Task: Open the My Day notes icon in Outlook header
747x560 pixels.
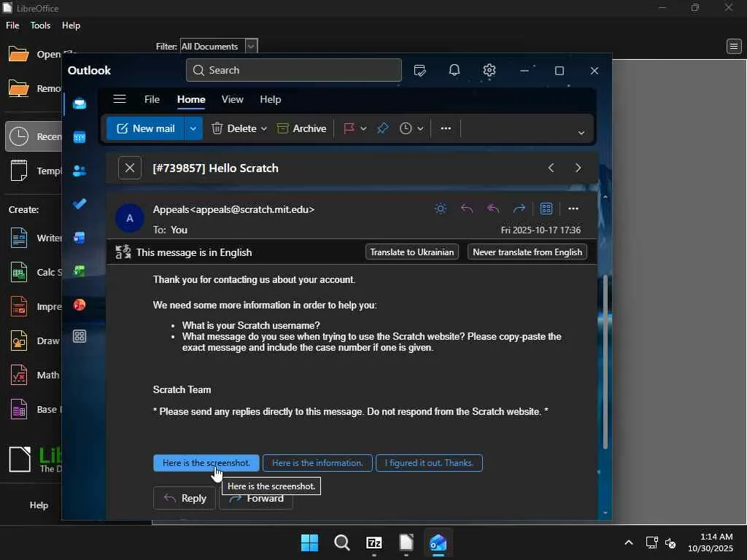Action: click(x=419, y=71)
